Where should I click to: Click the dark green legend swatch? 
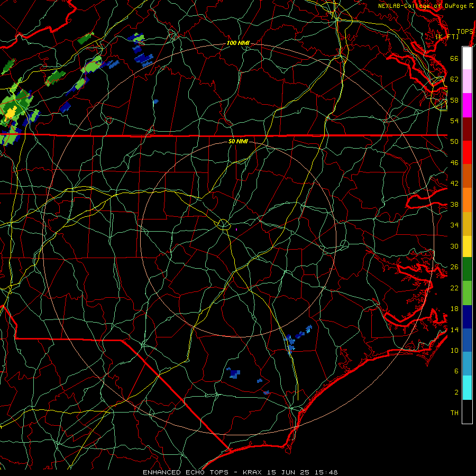pos(467,269)
